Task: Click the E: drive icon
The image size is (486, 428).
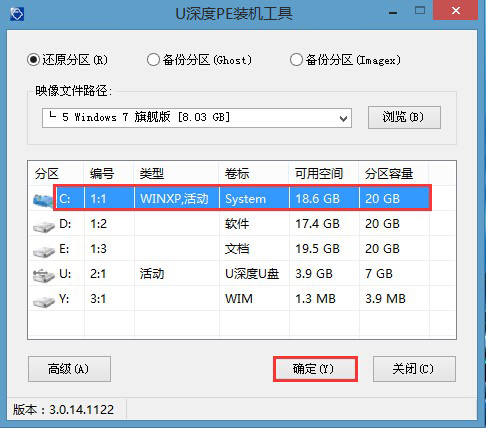Action: click(44, 251)
